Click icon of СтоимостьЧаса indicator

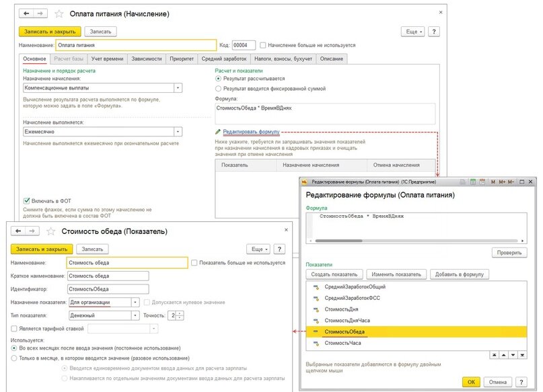click(316, 343)
